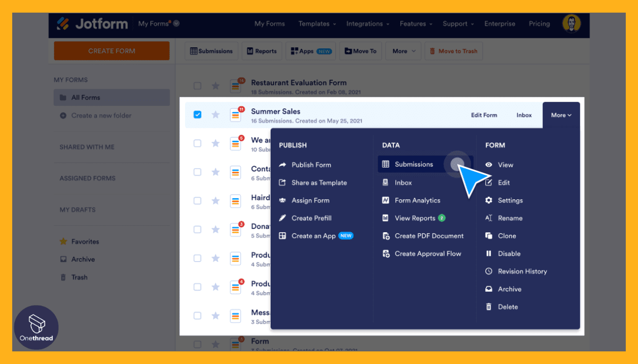Open the Templates dropdown in navigation
This screenshot has height=364, width=638.
[x=317, y=24]
